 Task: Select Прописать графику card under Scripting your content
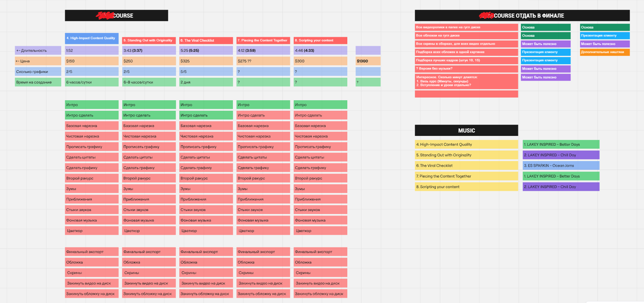320,147
